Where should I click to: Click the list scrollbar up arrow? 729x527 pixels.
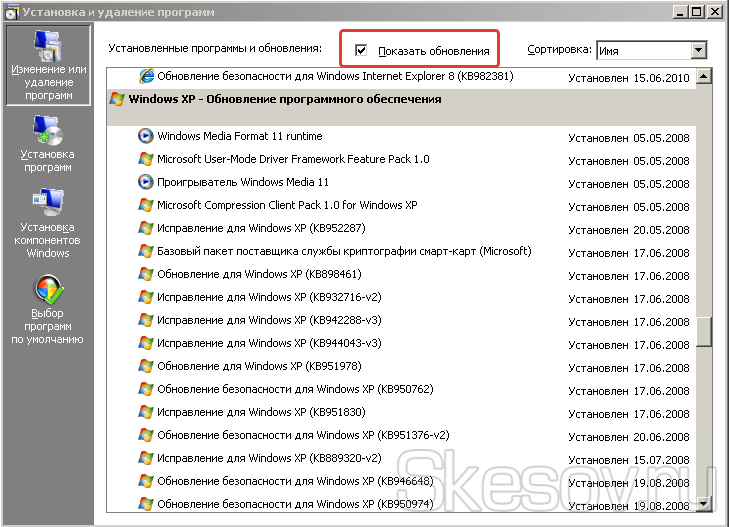(704, 76)
